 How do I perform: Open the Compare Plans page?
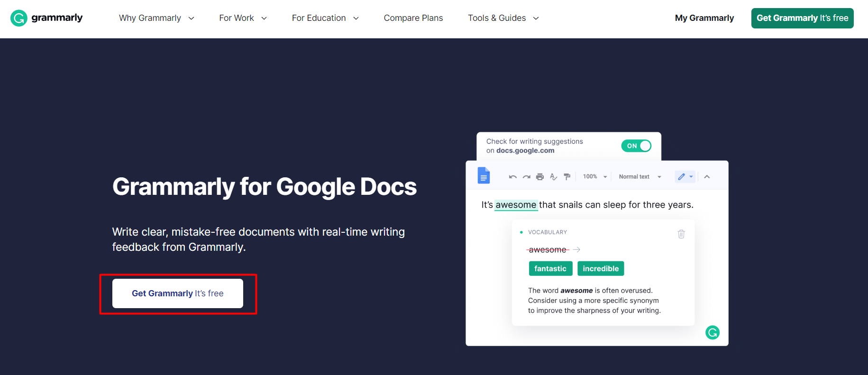[413, 18]
